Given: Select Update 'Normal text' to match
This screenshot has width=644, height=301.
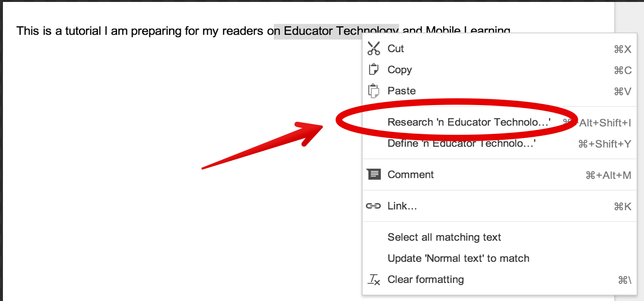Looking at the screenshot, I should tap(459, 258).
